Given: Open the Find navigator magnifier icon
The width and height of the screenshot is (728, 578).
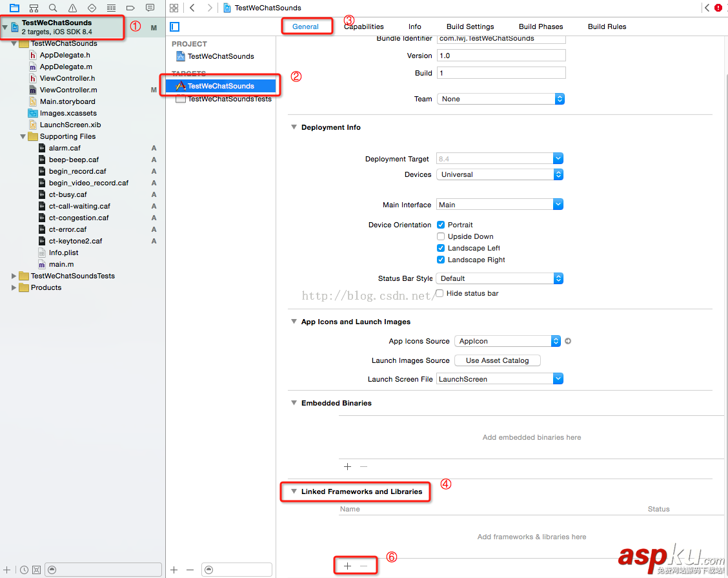Looking at the screenshot, I should click(x=53, y=8).
